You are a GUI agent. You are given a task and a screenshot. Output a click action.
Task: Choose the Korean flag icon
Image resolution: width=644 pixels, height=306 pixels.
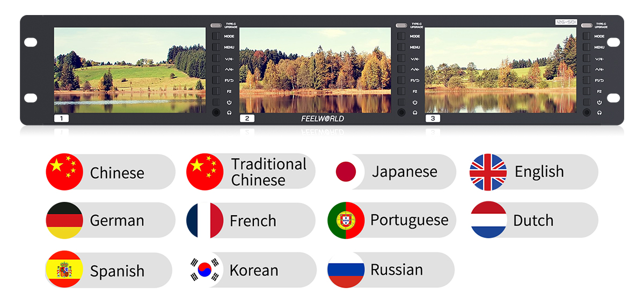pyautogui.click(x=204, y=269)
